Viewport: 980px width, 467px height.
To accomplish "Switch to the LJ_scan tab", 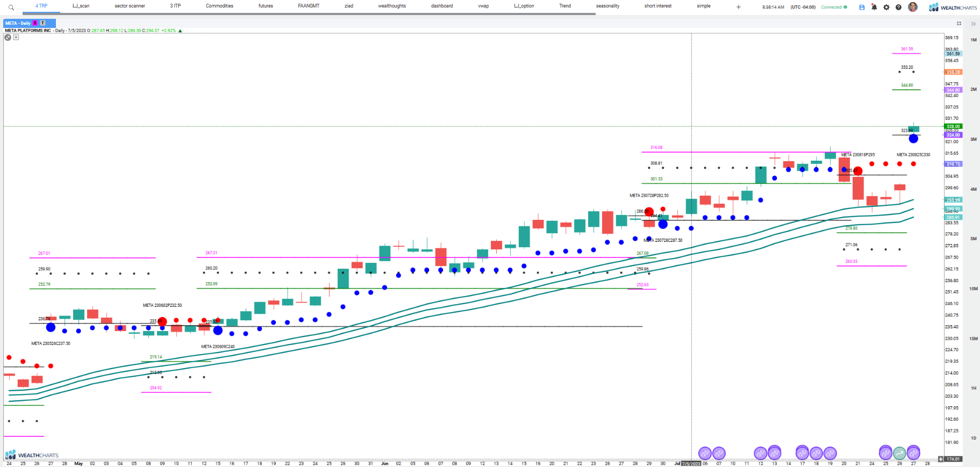I will tap(81, 6).
